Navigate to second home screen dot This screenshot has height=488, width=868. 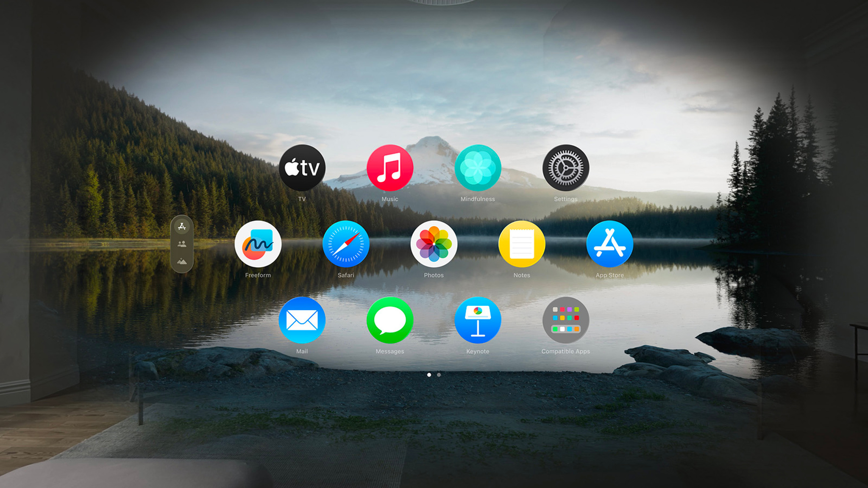[x=440, y=374]
